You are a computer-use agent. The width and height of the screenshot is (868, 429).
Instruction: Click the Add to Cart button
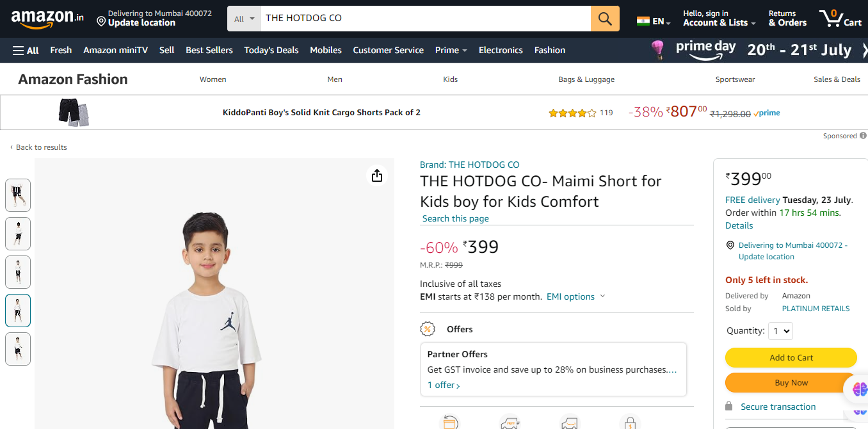pos(791,357)
